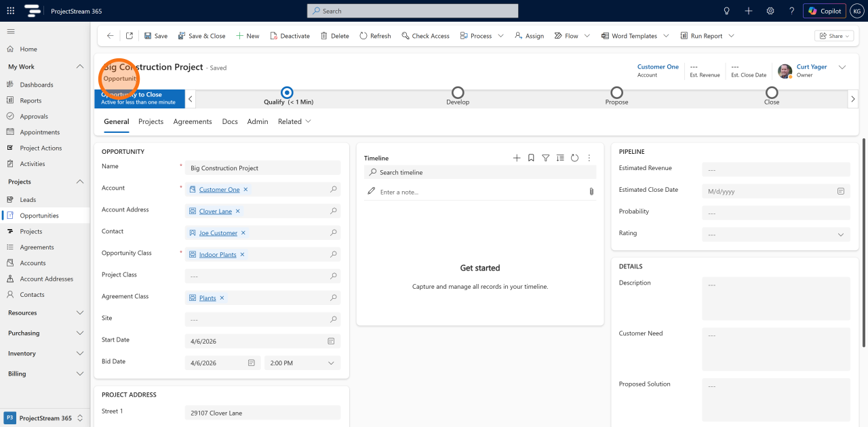This screenshot has width=868, height=427.
Task: Search the Account lookup magnifier icon
Action: (x=334, y=189)
